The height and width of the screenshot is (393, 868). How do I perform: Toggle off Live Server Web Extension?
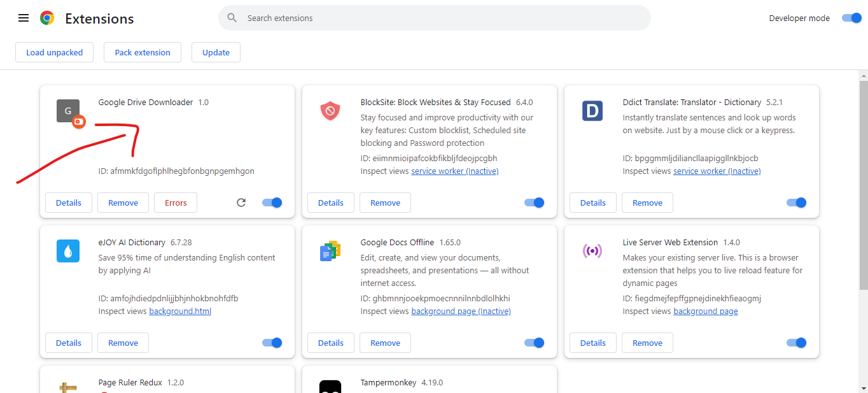pos(796,342)
